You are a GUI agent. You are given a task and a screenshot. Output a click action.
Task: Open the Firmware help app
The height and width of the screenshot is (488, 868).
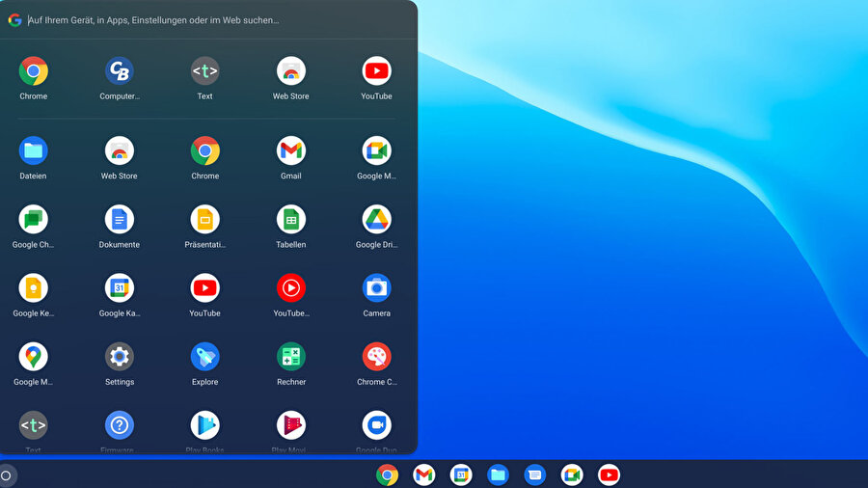(x=119, y=425)
